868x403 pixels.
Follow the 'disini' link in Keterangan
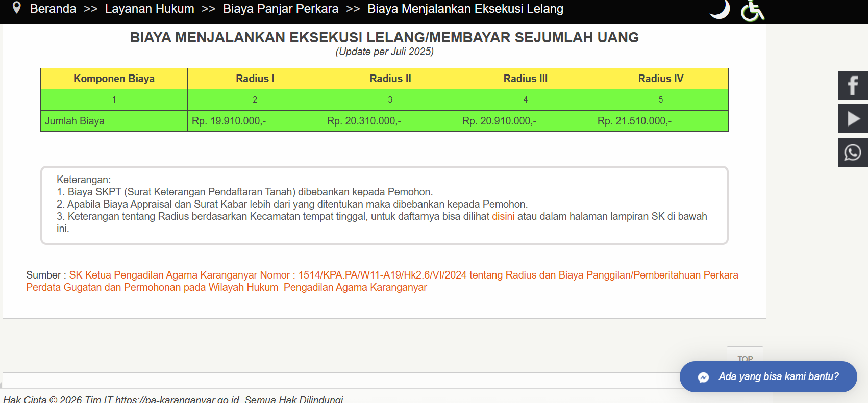[503, 216]
